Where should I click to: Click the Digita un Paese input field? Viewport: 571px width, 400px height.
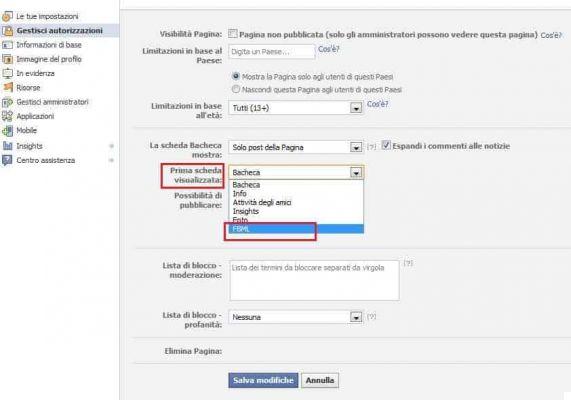[x=272, y=52]
